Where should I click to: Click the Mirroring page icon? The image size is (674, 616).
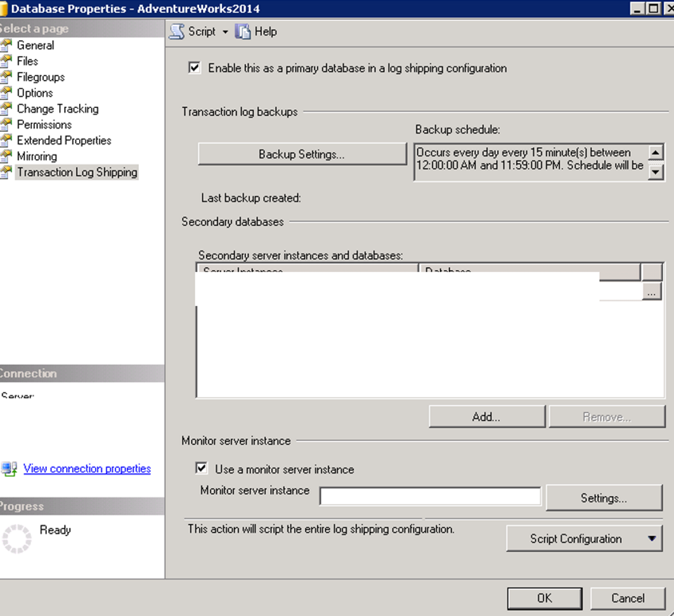coord(6,156)
